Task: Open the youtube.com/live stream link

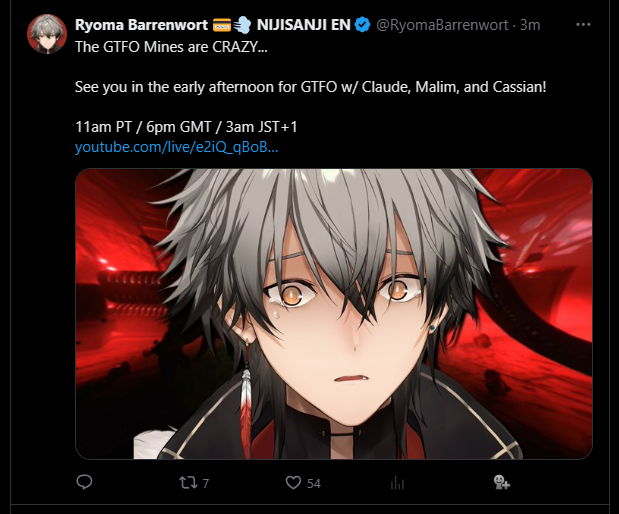Action: pyautogui.click(x=176, y=147)
